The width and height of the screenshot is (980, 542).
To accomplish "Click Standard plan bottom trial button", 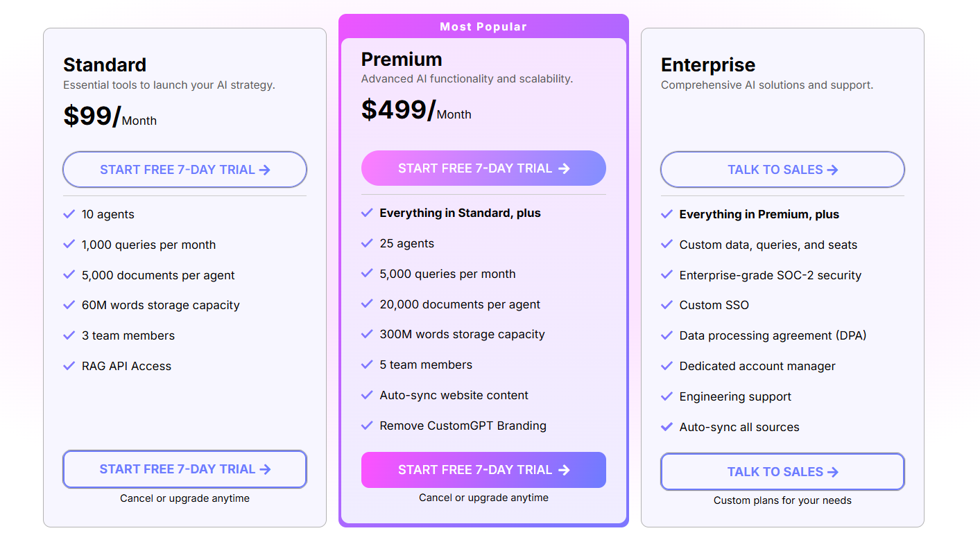I will (x=184, y=469).
